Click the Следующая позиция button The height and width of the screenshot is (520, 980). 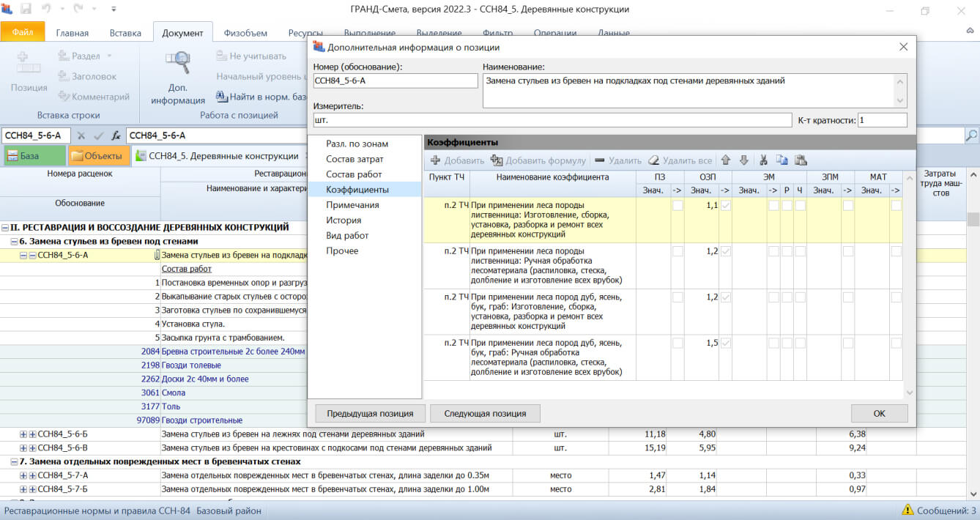click(484, 413)
